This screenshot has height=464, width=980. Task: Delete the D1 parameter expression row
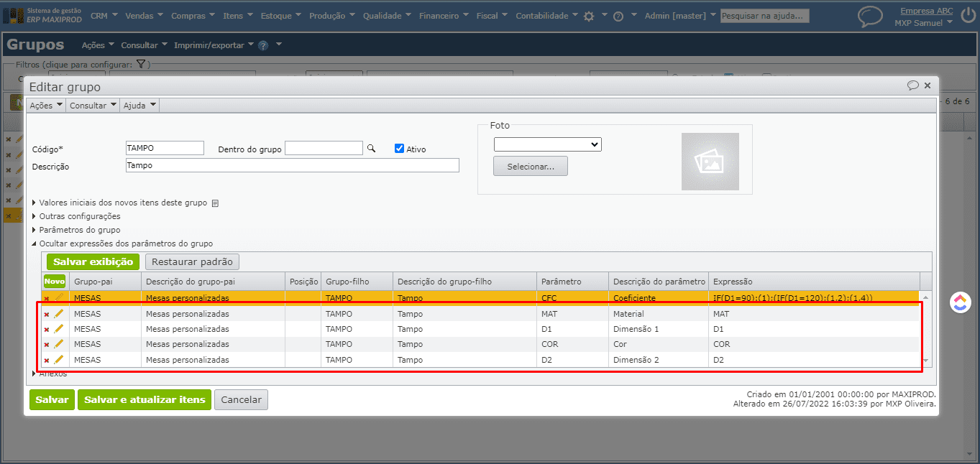[47, 330]
